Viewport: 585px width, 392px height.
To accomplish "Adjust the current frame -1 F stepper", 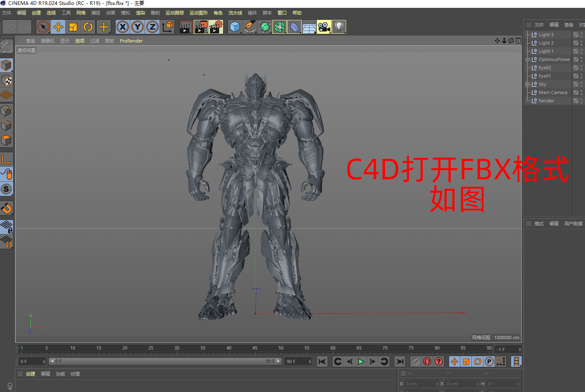I will tap(520, 349).
